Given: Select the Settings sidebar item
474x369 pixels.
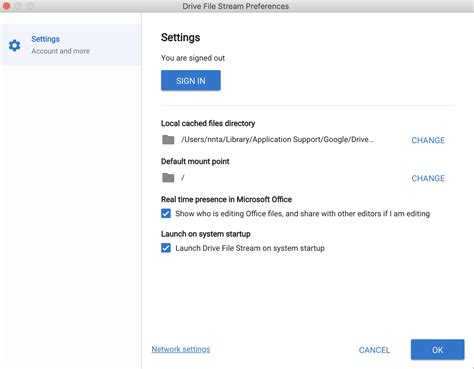Looking at the screenshot, I should (71, 45).
